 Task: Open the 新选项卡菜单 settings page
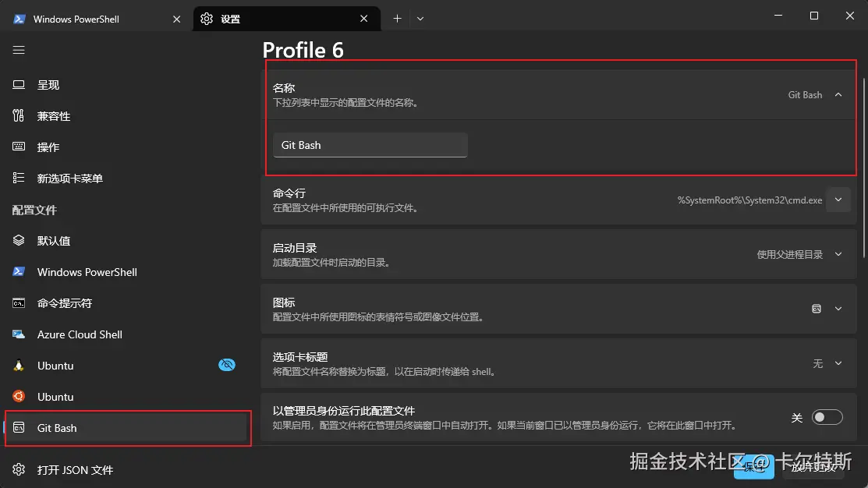pyautogui.click(x=69, y=178)
